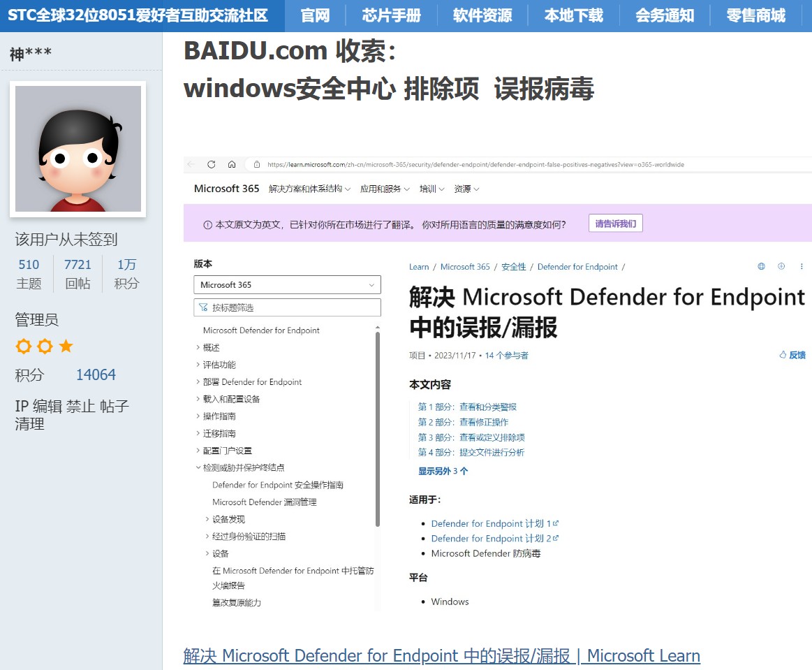Open 第 4 部分: 提交文件进行分析 link

[x=471, y=452]
